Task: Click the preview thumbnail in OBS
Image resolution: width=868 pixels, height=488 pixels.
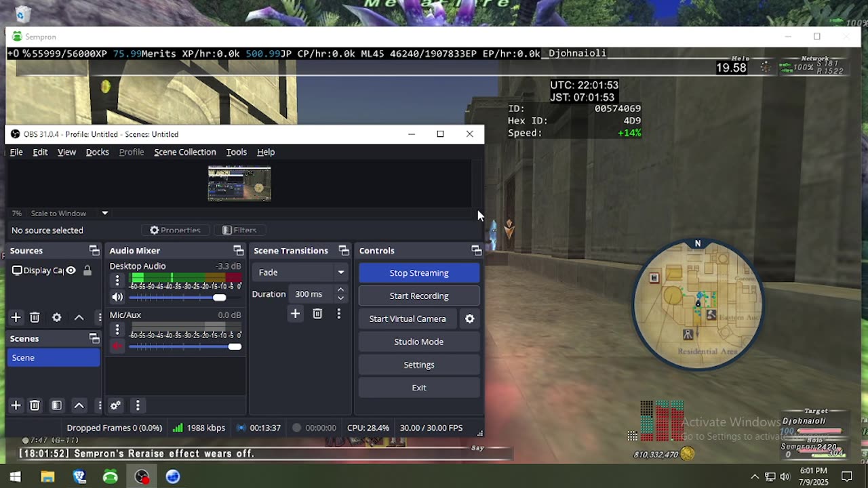Action: click(x=239, y=184)
